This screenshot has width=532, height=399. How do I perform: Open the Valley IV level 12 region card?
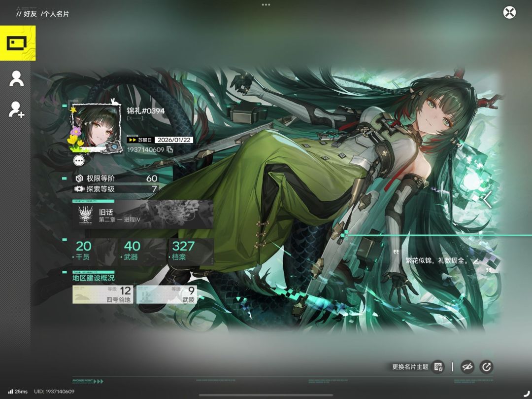tap(102, 294)
